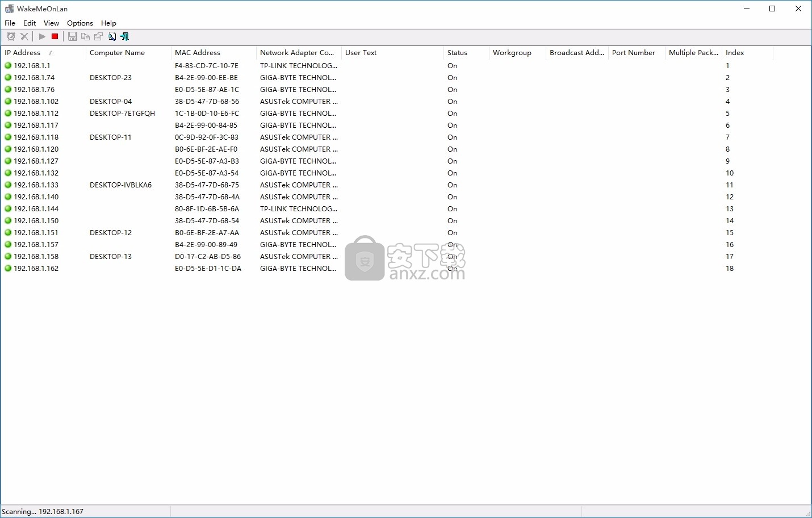This screenshot has width=812, height=518.
Task: Click the Delete X toolbar icon
Action: 24,36
